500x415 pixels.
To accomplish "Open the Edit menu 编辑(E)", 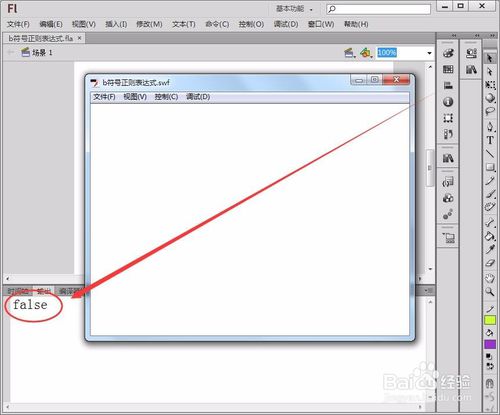I will click(51, 24).
